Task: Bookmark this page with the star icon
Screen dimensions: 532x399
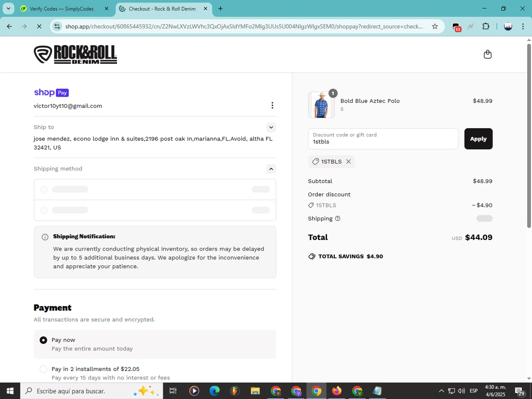Action: 435,26
